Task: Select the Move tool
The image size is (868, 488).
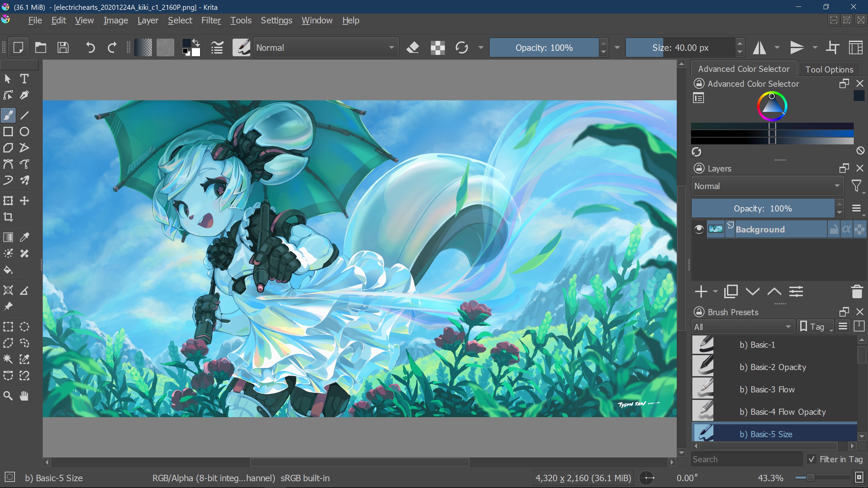Action: pos(24,200)
